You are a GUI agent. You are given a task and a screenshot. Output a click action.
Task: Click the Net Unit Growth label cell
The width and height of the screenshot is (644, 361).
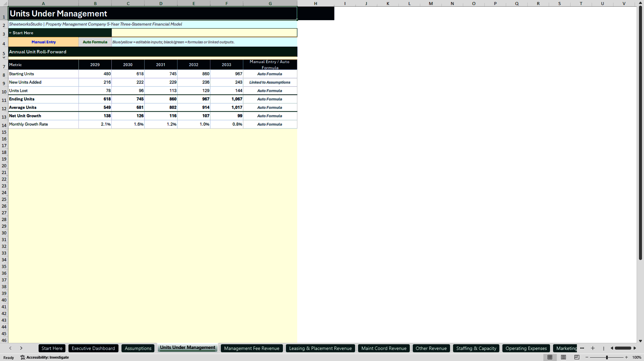point(43,116)
